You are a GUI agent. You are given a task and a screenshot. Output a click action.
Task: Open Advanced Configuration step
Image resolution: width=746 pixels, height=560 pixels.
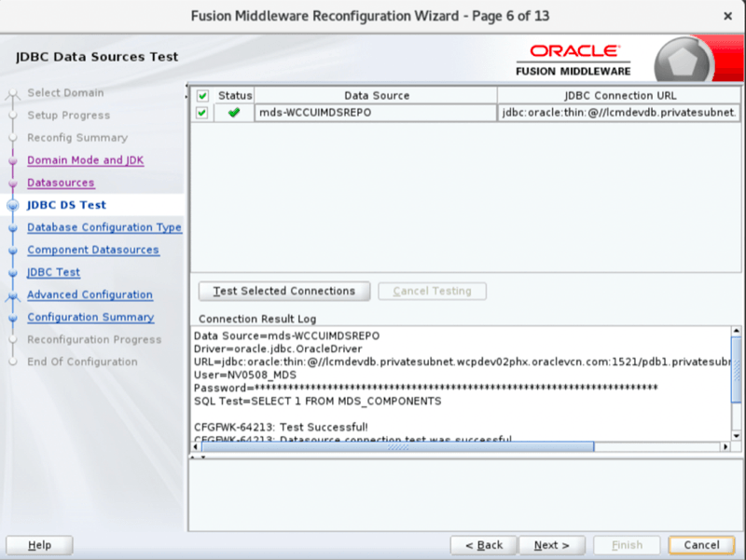point(90,294)
